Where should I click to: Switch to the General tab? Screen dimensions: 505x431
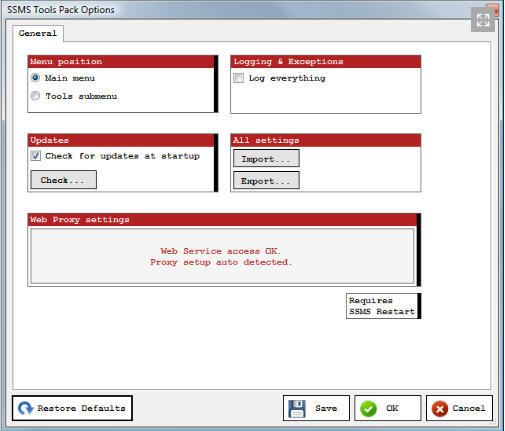click(x=38, y=33)
